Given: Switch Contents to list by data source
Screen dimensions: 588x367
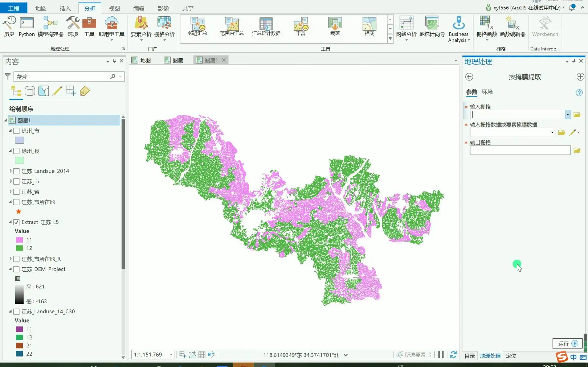Looking at the screenshot, I should [x=30, y=91].
